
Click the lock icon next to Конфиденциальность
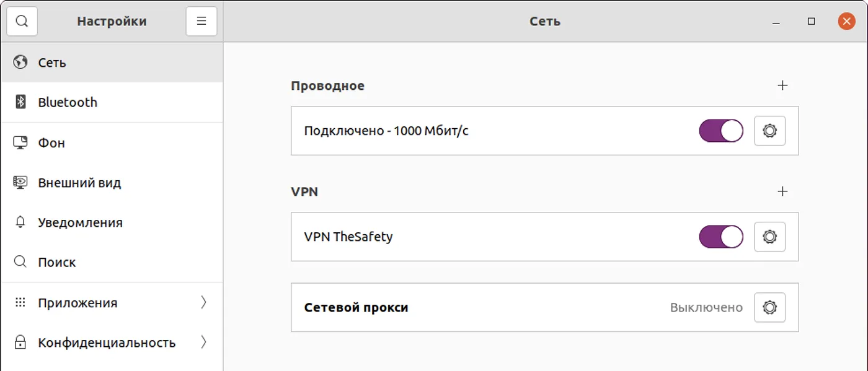tap(20, 343)
